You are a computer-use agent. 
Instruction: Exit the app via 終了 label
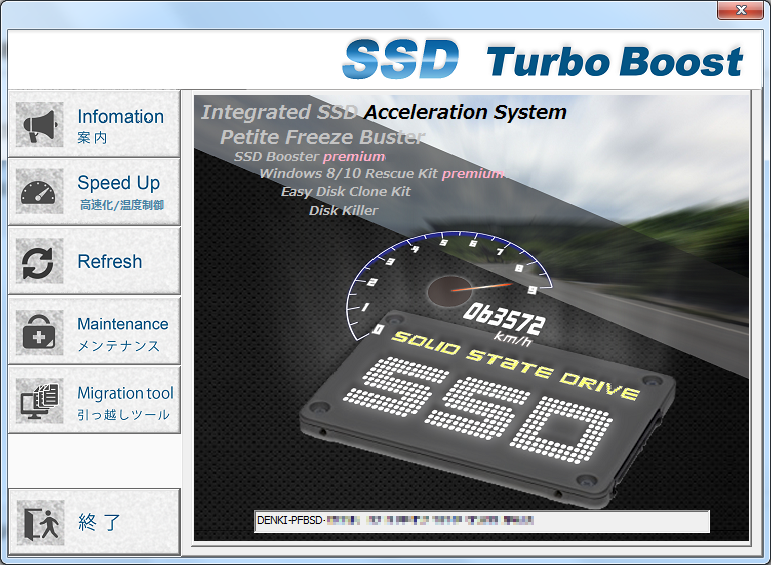(100, 522)
